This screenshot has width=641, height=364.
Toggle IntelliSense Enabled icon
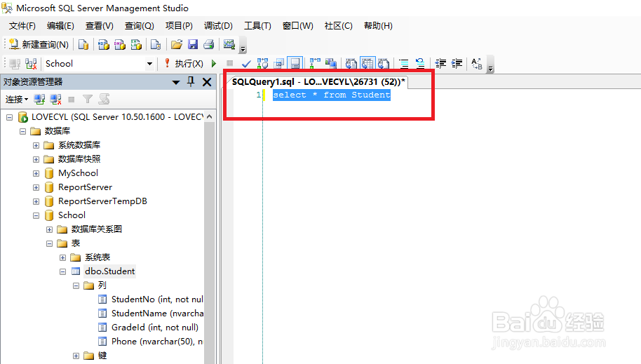click(x=295, y=63)
